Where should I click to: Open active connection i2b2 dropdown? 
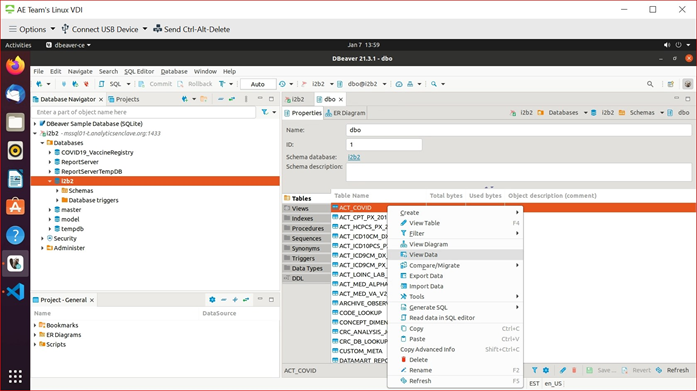click(x=332, y=84)
